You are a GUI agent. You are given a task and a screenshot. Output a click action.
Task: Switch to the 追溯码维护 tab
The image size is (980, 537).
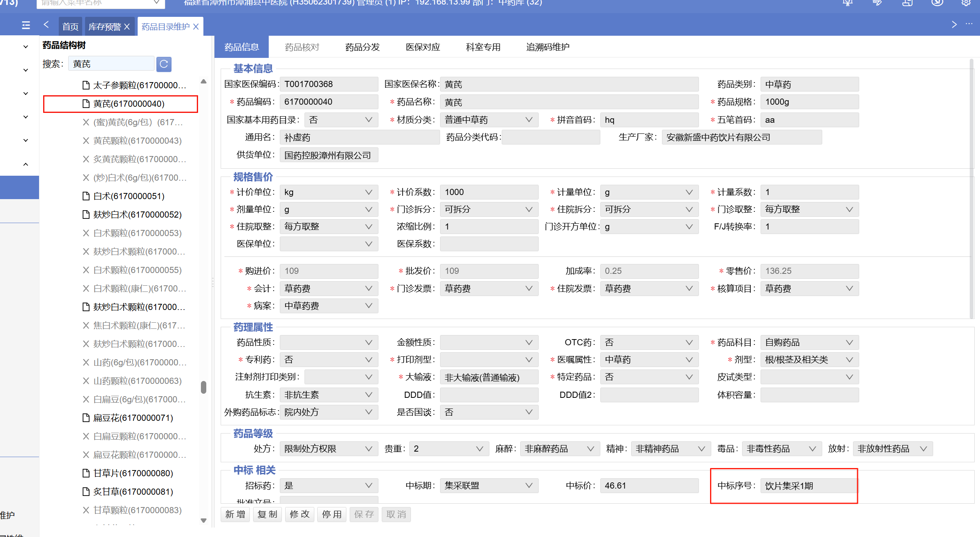click(x=547, y=47)
